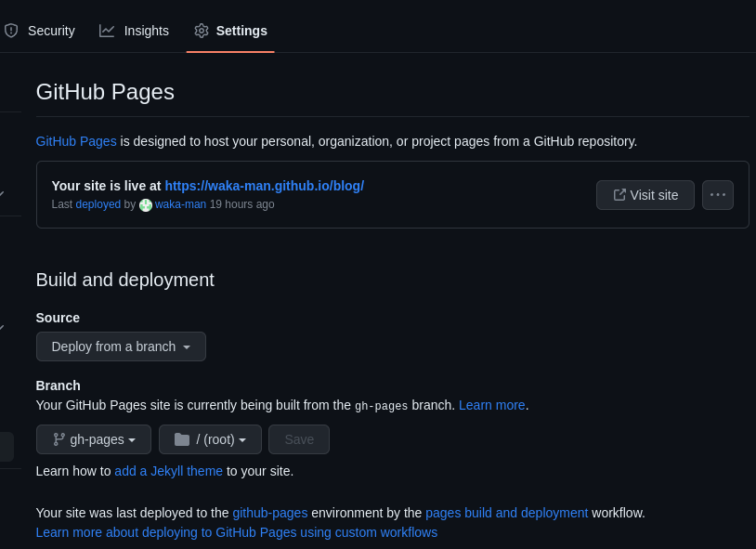Open the Insights tab
The width and height of the screenshot is (756, 549).
[x=134, y=31]
